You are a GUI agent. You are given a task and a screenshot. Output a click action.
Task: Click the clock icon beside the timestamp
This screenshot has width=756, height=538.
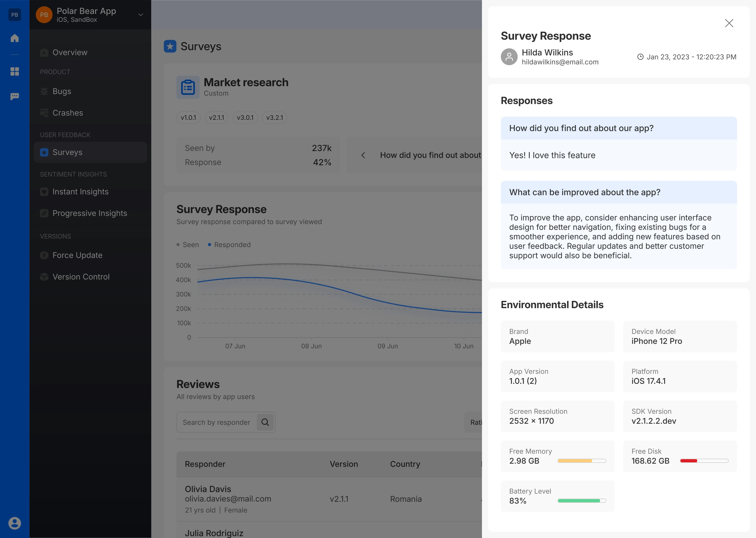pyautogui.click(x=640, y=57)
